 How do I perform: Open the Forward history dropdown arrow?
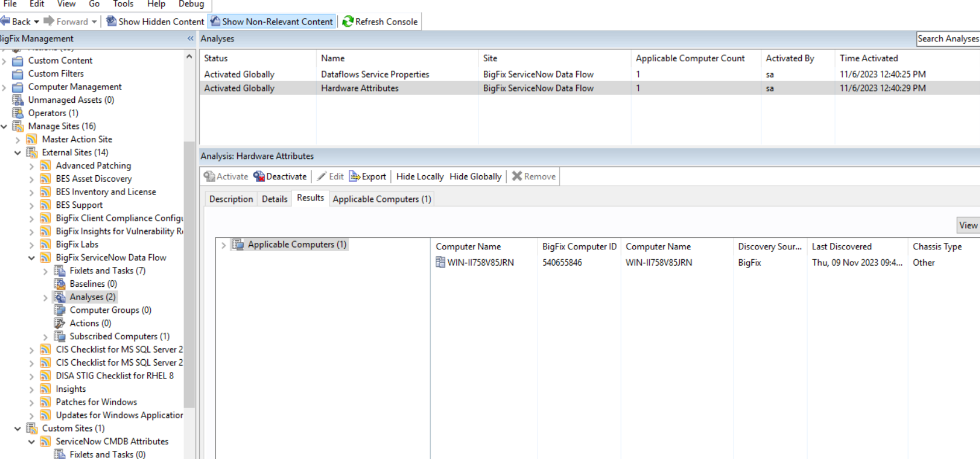click(94, 22)
